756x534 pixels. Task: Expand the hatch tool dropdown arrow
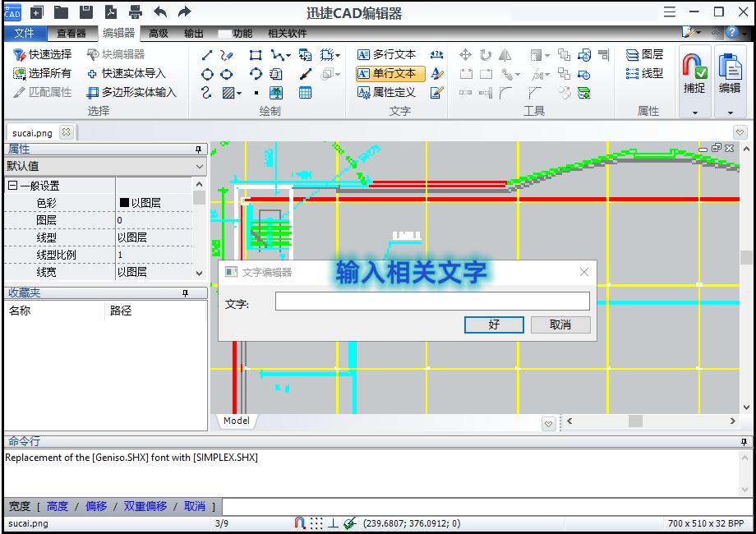pyautogui.click(x=240, y=92)
